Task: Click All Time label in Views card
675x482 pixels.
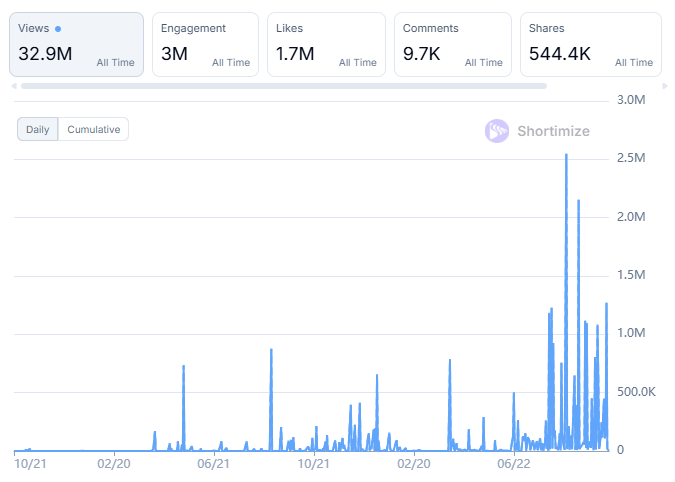Action: point(116,63)
